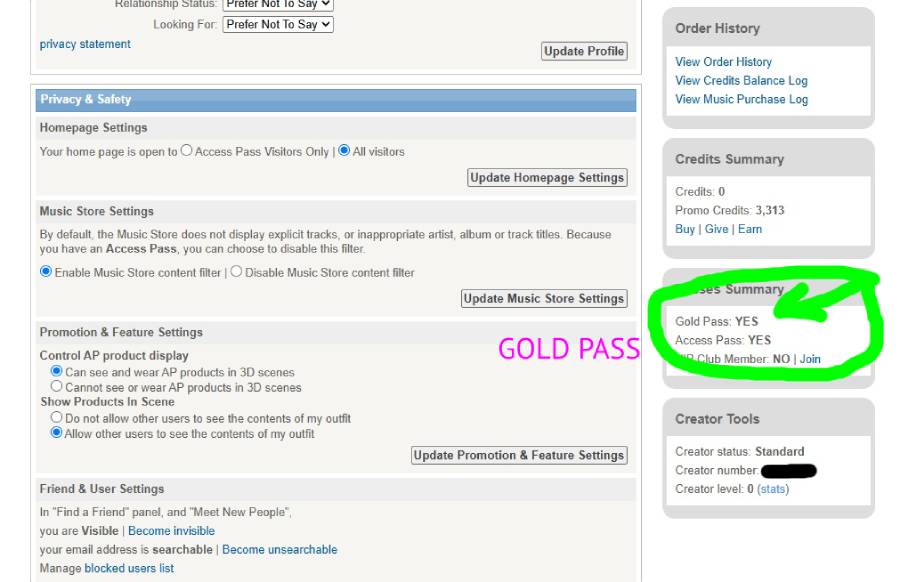This screenshot has height=582, width=900.
Task: Open the Looking For dropdown
Action: click(278, 24)
